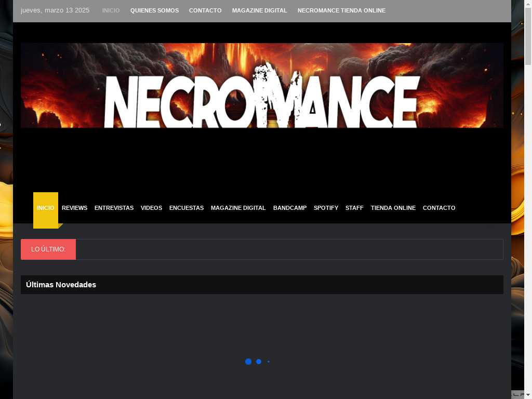Open CONTACTO in main navigation
The height and width of the screenshot is (399, 532).
point(439,208)
